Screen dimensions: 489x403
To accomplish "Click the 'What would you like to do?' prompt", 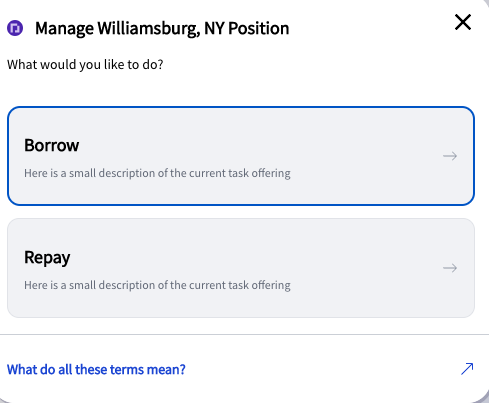I will coord(85,65).
